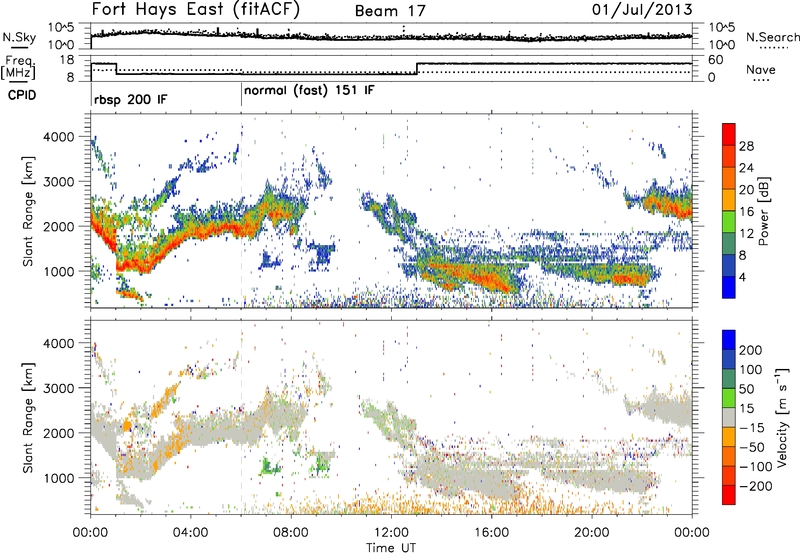
Task: Click the 'Power [dB]' colorbar label
Action: pos(764,211)
